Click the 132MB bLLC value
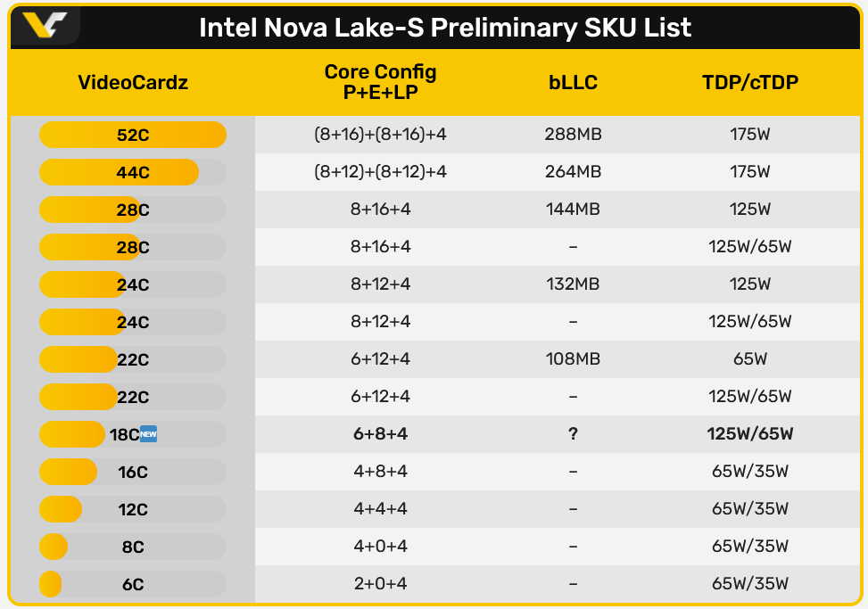The width and height of the screenshot is (868, 609). click(573, 284)
